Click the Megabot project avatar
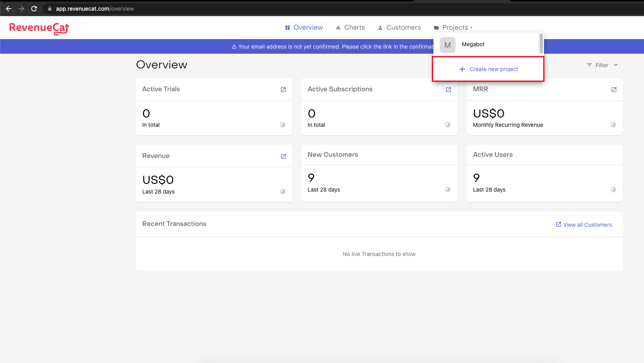 [448, 45]
